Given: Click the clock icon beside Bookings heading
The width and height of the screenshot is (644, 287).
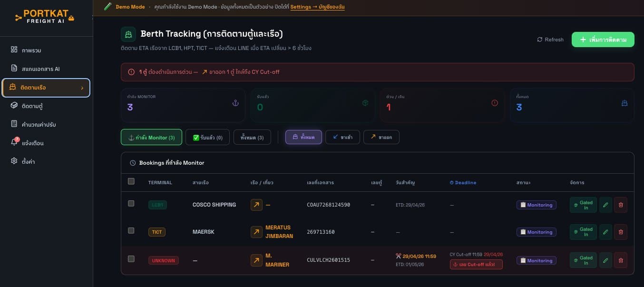Looking at the screenshot, I should [133, 163].
